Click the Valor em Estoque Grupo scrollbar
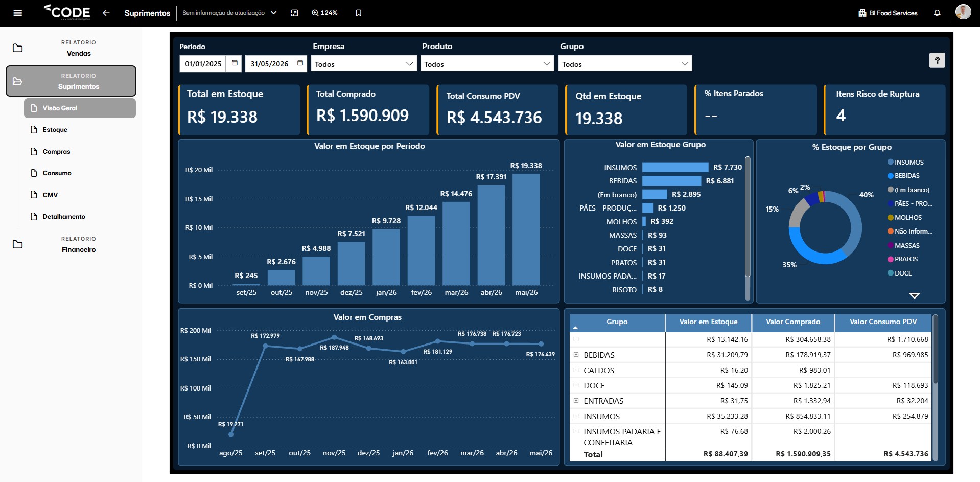This screenshot has height=482, width=980. (x=748, y=217)
